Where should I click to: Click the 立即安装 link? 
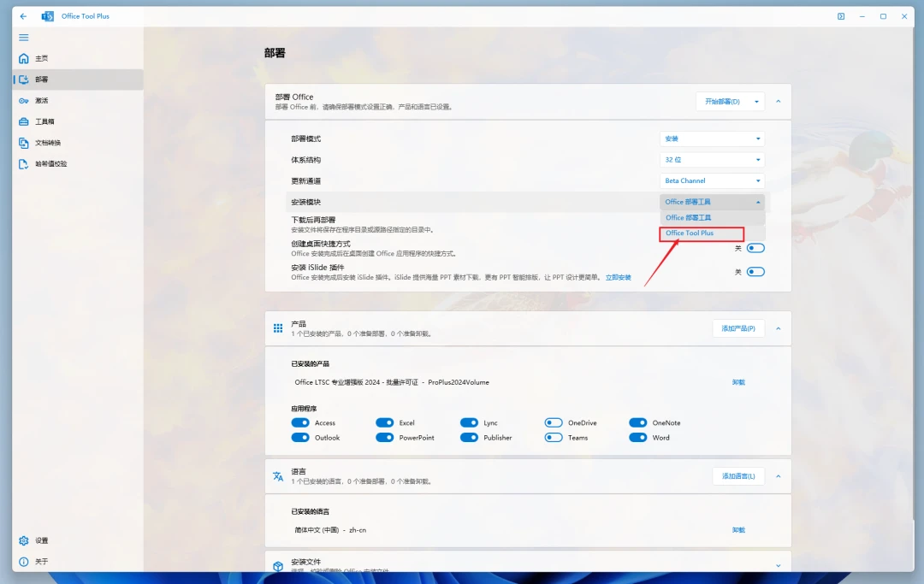click(619, 278)
